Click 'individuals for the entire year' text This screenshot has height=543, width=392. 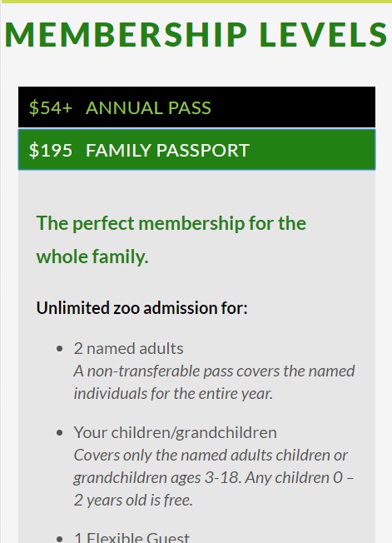(x=173, y=394)
